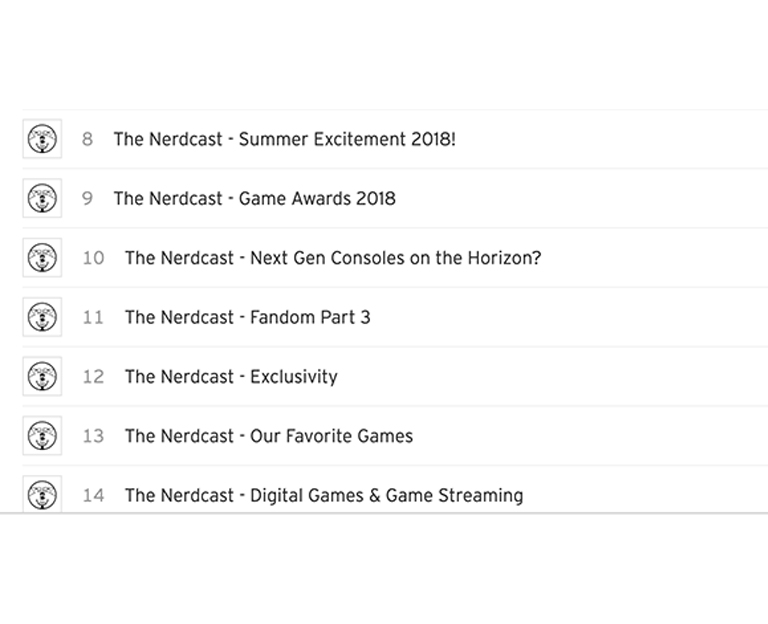The image size is (768, 624).
Task: Click track number 13 in the list
Action: (93, 436)
